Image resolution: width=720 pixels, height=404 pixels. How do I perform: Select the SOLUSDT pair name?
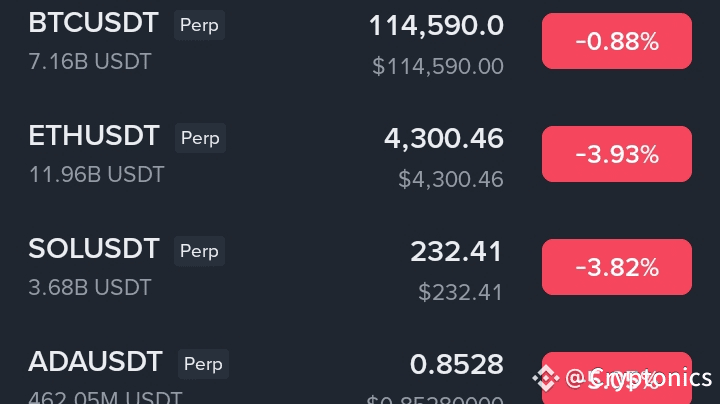click(x=93, y=250)
